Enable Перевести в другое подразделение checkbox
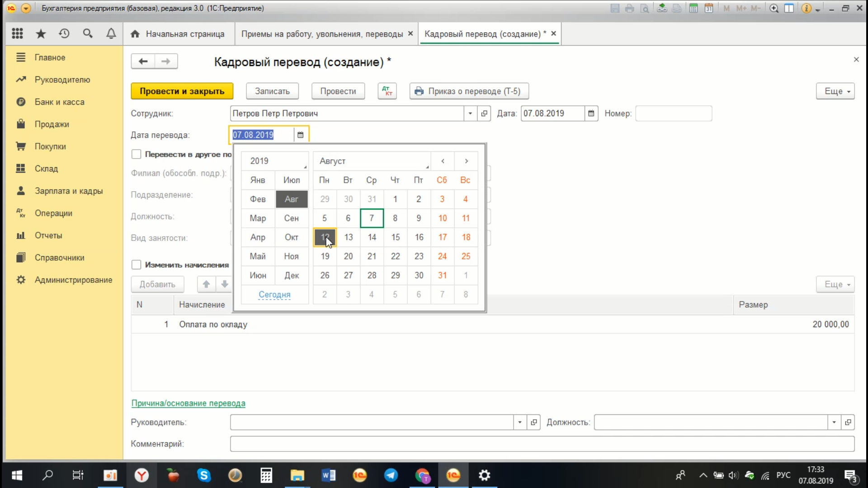Image resolution: width=868 pixels, height=488 pixels. pos(136,154)
